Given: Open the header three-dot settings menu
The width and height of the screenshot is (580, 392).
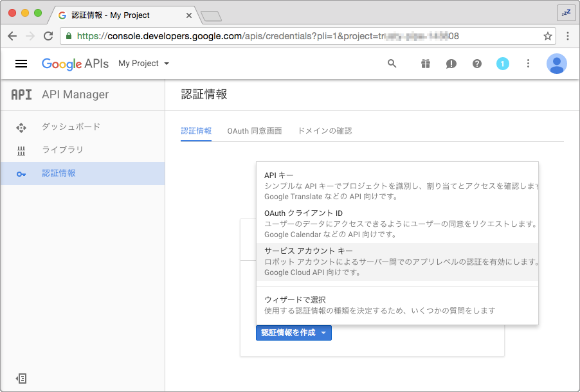Looking at the screenshot, I should tap(528, 64).
